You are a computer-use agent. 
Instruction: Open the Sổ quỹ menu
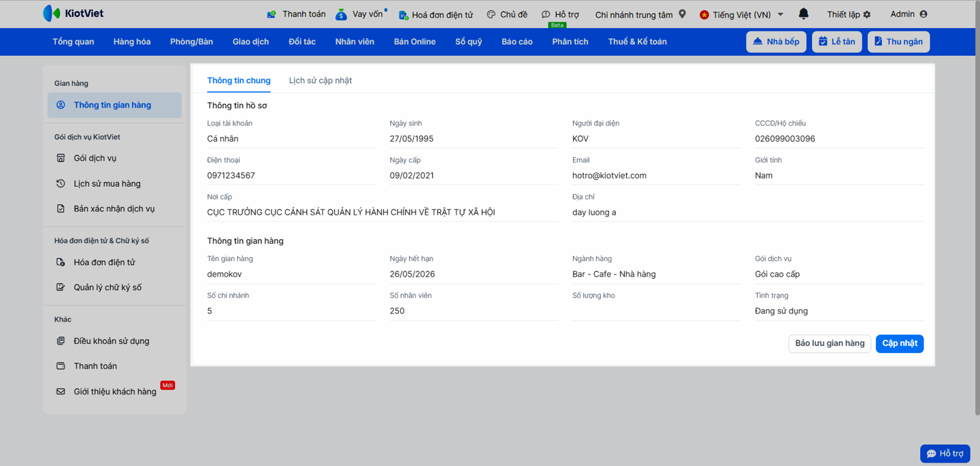click(469, 42)
